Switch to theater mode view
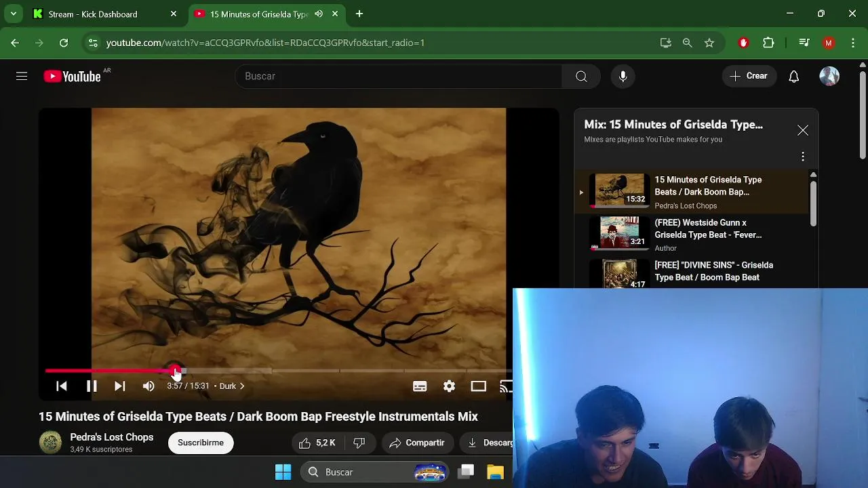This screenshot has width=868, height=488. point(479,386)
